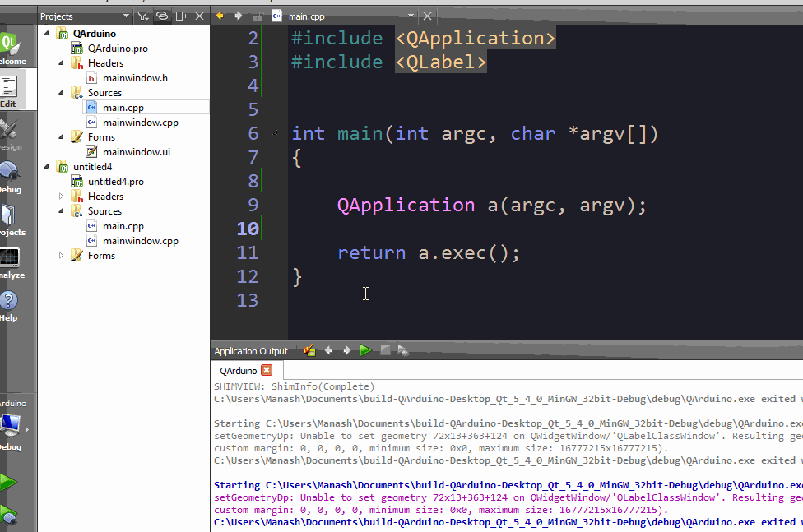Select untitled4.pro project file
Screen dimensions: 803x532
115,182
